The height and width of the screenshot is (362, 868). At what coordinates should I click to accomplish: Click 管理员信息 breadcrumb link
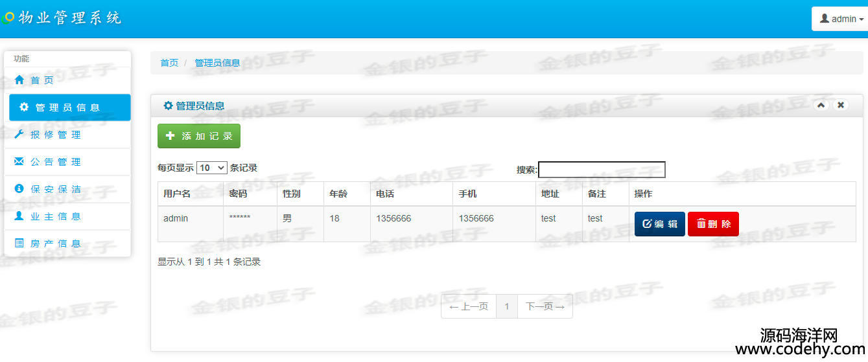pos(217,63)
